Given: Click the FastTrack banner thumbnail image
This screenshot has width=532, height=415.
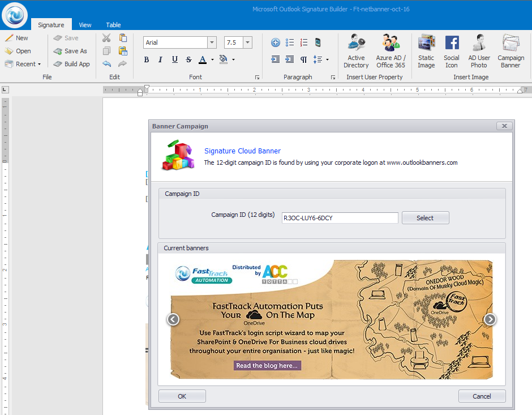Looking at the screenshot, I should (x=331, y=319).
